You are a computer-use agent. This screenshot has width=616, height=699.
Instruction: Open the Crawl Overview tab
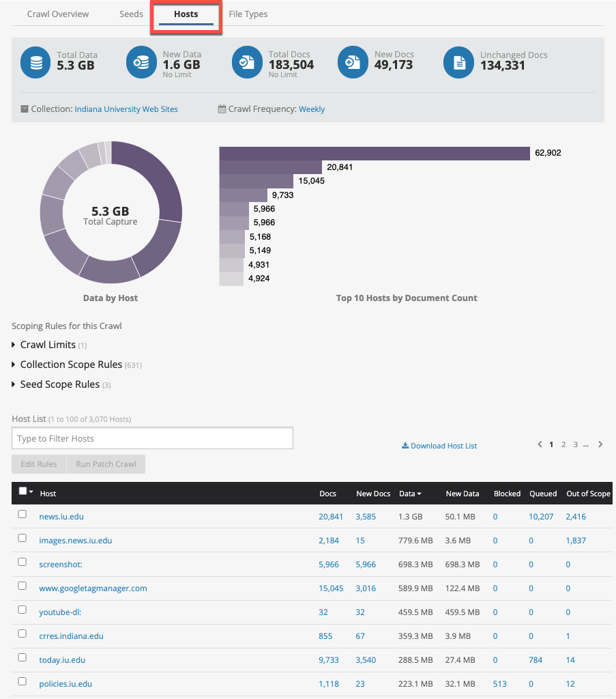coord(58,14)
